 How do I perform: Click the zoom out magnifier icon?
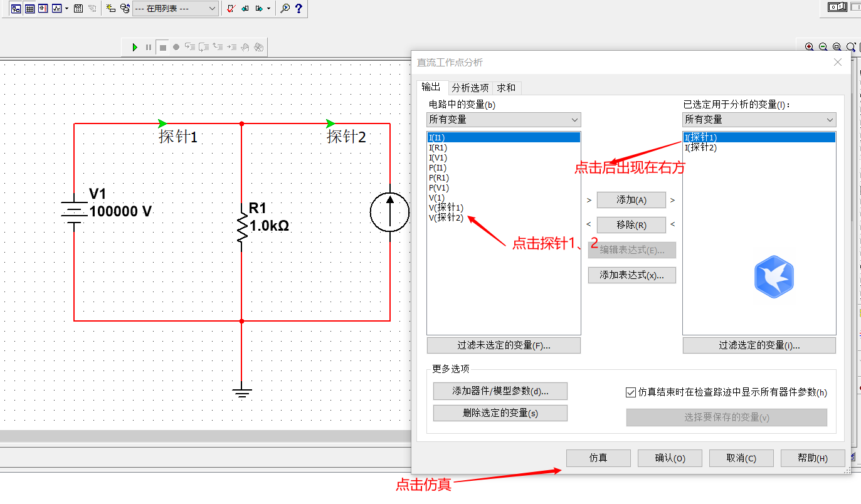(823, 46)
